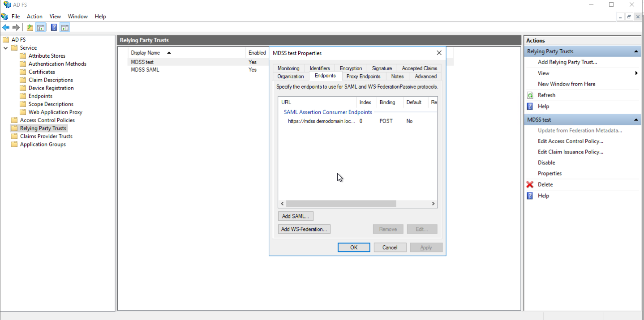The image size is (644, 320).
Task: Switch to the Signature tab
Action: tap(382, 68)
